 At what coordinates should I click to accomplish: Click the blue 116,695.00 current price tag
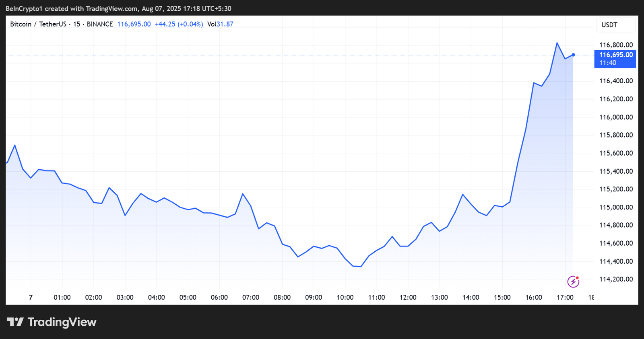(x=615, y=55)
